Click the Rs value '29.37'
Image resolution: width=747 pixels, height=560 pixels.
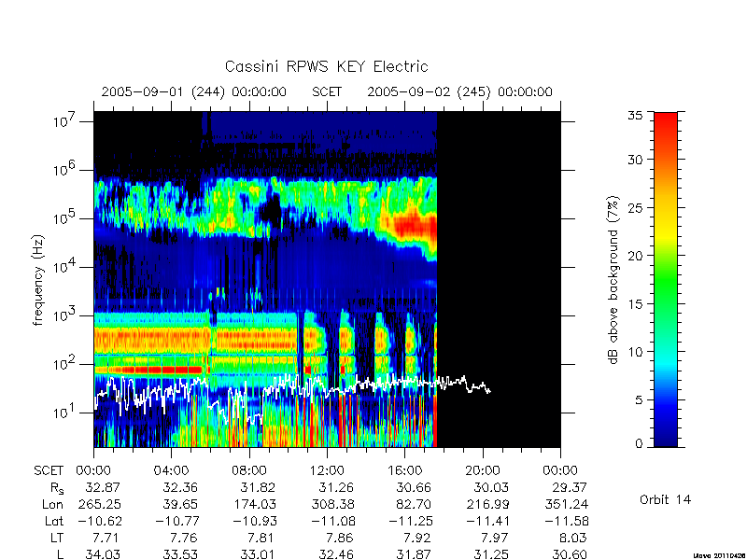click(x=569, y=487)
